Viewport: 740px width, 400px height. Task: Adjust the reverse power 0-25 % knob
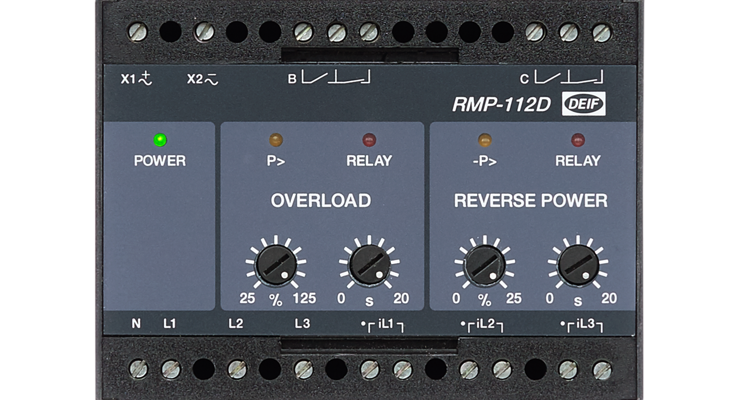485,265
